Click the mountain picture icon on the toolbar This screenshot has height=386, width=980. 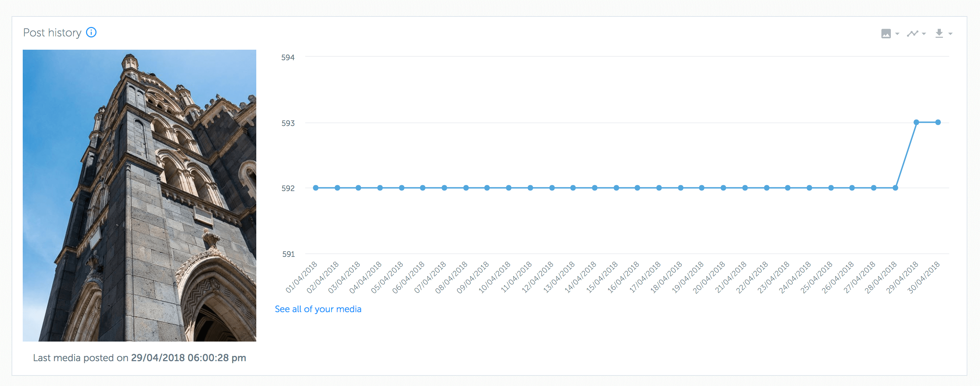[x=886, y=34]
